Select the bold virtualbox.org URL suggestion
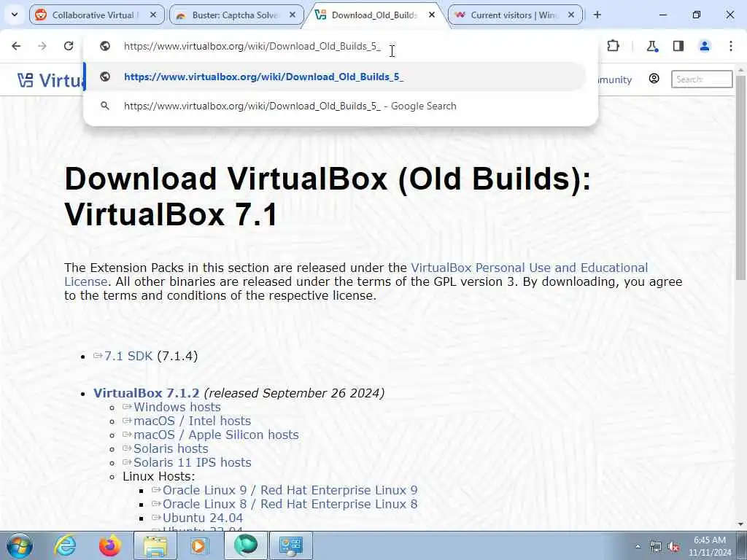Viewport: 747px width, 560px height. (x=335, y=77)
